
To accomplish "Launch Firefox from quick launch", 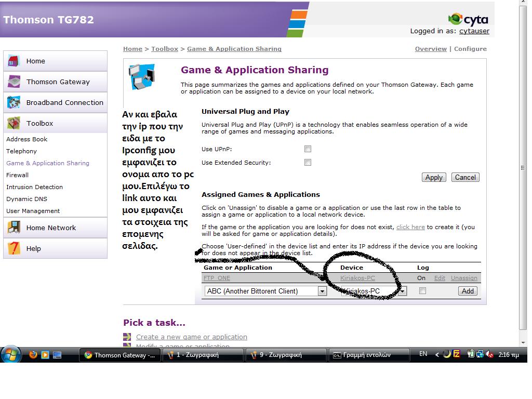I will pos(33,355).
